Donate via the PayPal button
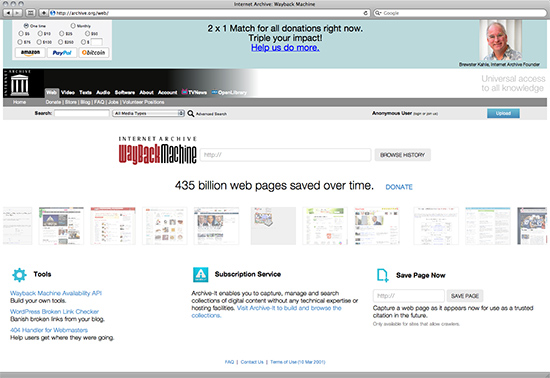Image resolution: width=550 pixels, height=378 pixels. tap(62, 53)
